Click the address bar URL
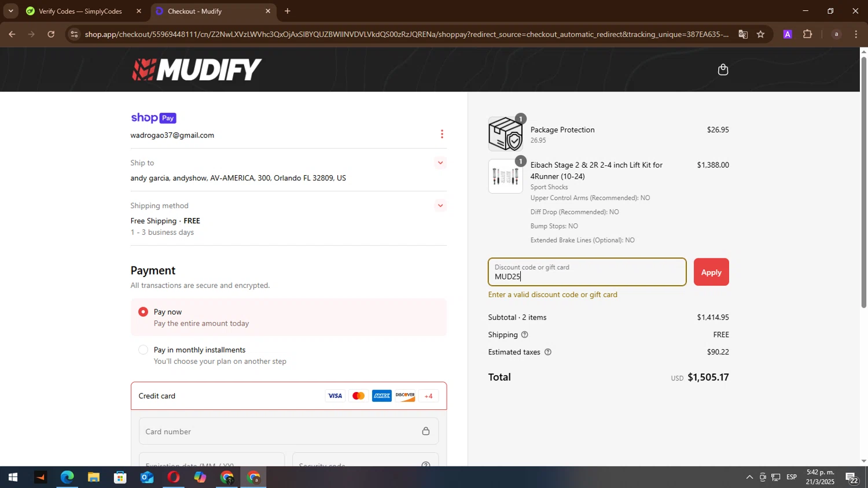 (407, 35)
